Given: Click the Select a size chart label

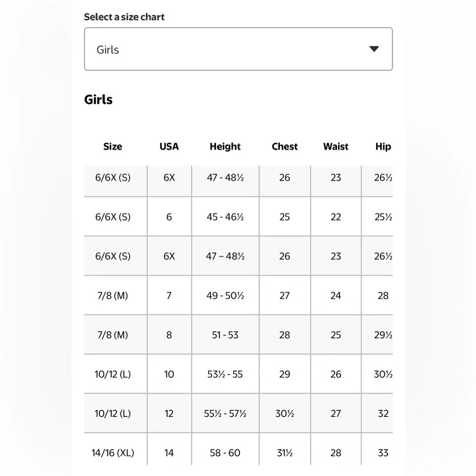Looking at the screenshot, I should tap(124, 17).
